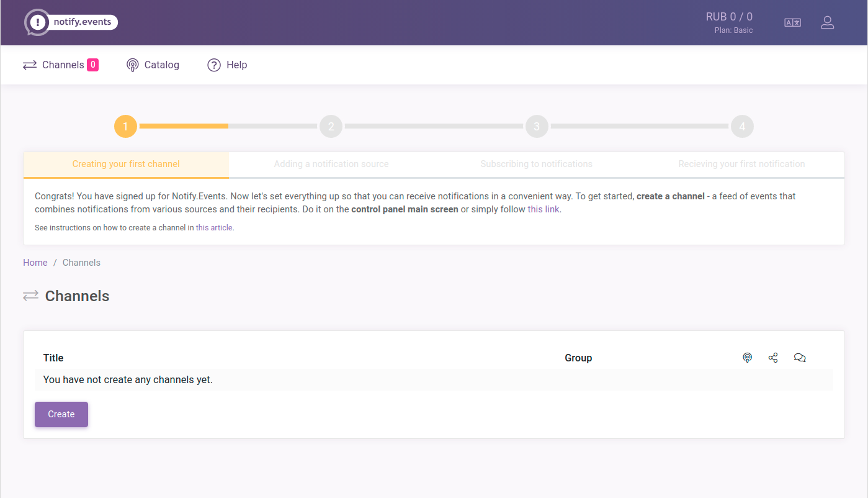Follow the "this link" hyperlink

click(x=544, y=209)
